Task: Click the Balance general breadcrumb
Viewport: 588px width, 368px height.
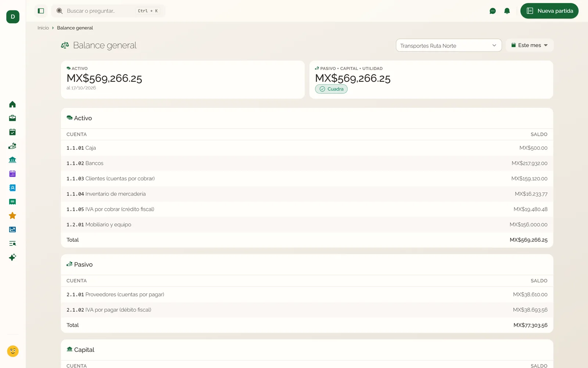Action: coord(75,28)
